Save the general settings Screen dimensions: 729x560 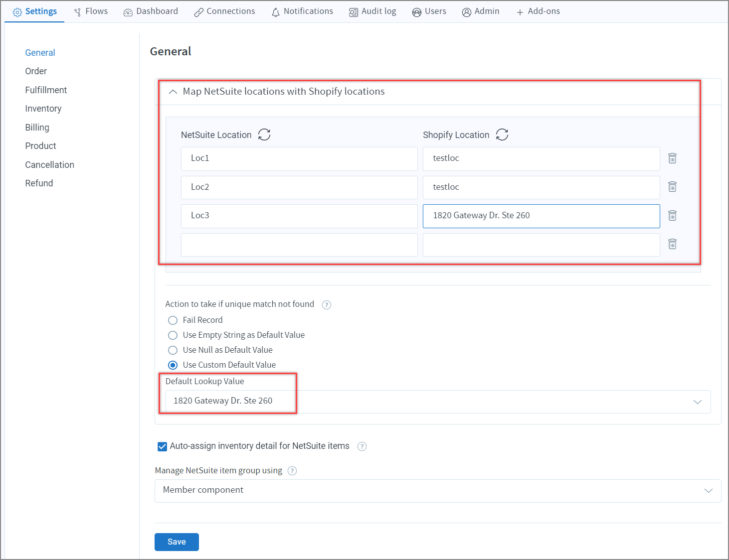177,542
